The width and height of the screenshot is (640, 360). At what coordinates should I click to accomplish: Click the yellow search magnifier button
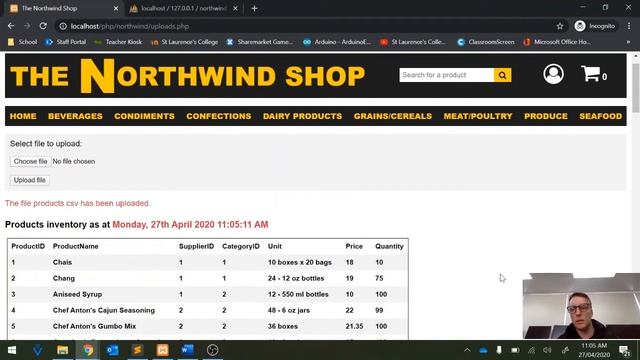[502, 75]
